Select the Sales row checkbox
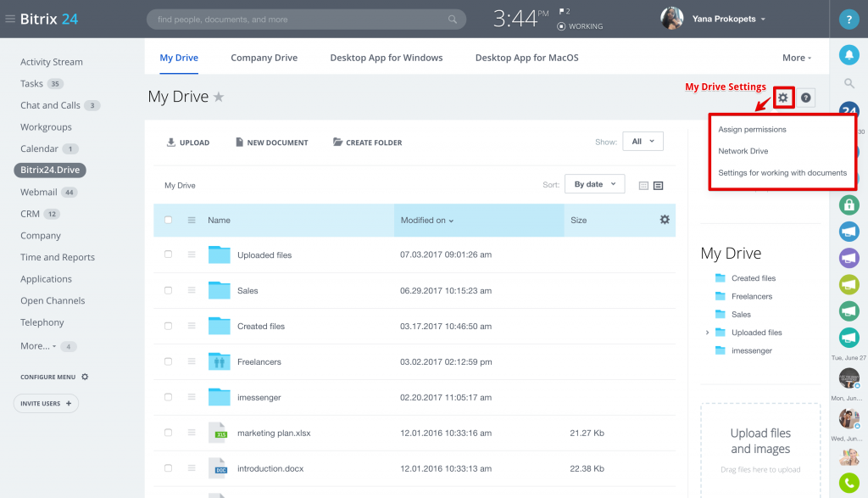868x498 pixels. [x=169, y=290]
